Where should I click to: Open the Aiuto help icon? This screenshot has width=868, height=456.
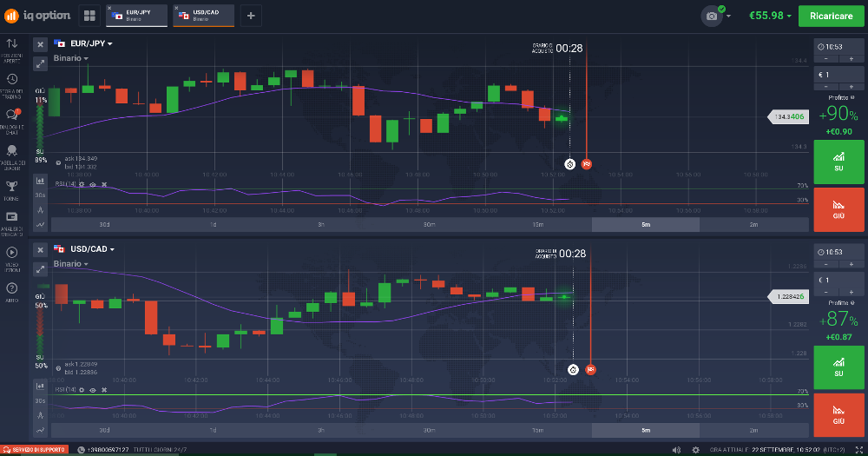click(12, 292)
